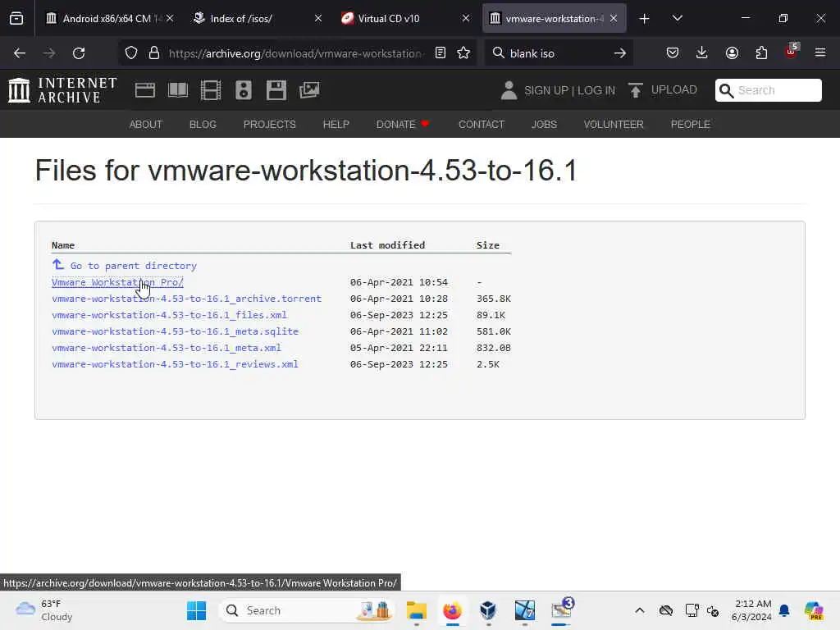The height and width of the screenshot is (630, 840).
Task: Open the _reviews.xml file link
Action: pyautogui.click(x=176, y=363)
